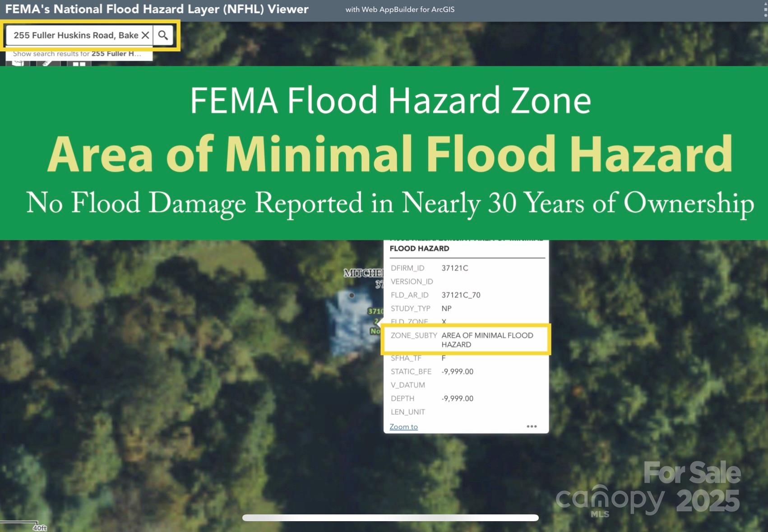Image resolution: width=768 pixels, height=532 pixels.
Task: Select the STUDY_TYP value NP
Action: click(446, 309)
